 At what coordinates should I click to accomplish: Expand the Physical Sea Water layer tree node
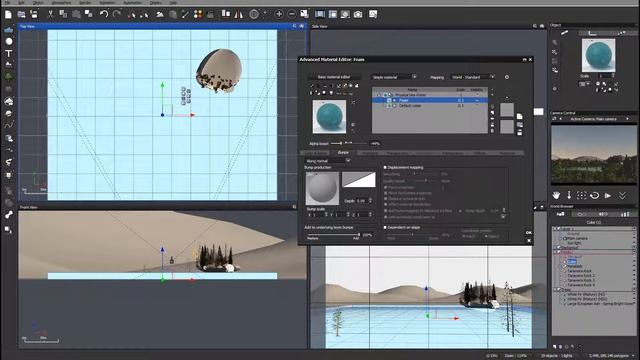379,95
